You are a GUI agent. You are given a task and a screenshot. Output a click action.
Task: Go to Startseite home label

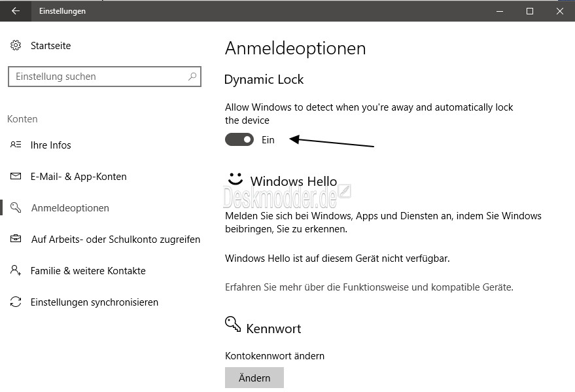50,45
